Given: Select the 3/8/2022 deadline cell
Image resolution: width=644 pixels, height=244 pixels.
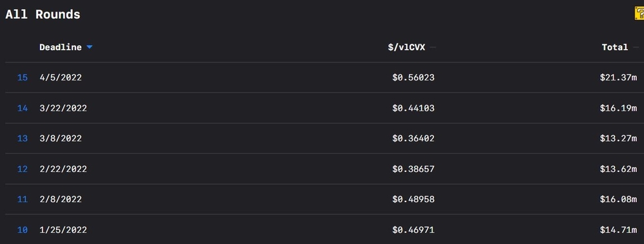Looking at the screenshot, I should [61, 138].
